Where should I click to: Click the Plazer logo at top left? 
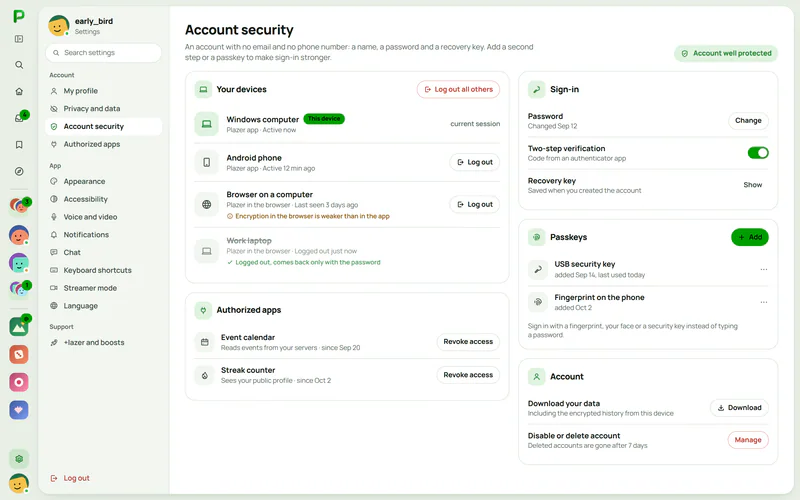pyautogui.click(x=18, y=16)
